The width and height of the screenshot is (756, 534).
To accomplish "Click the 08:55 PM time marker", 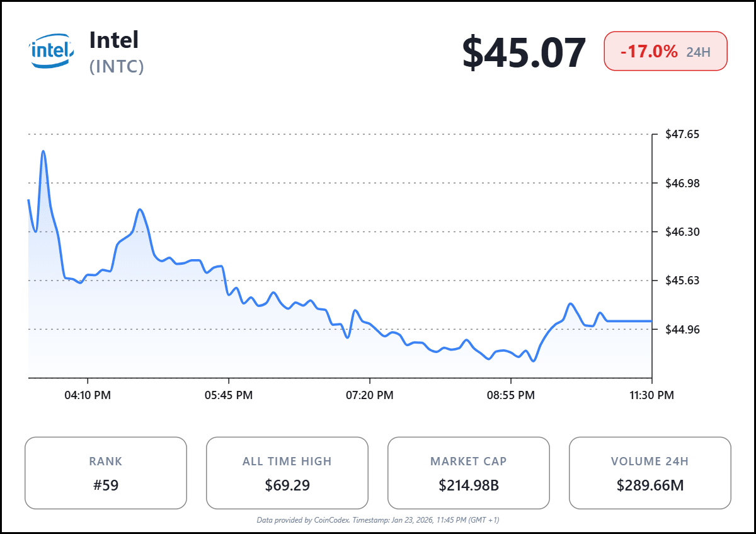I will tap(510, 395).
